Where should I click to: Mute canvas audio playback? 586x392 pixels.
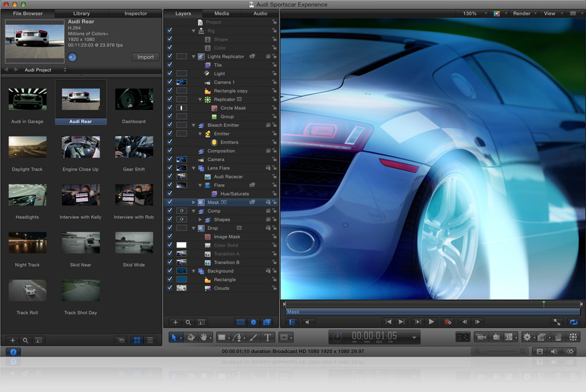307,322
